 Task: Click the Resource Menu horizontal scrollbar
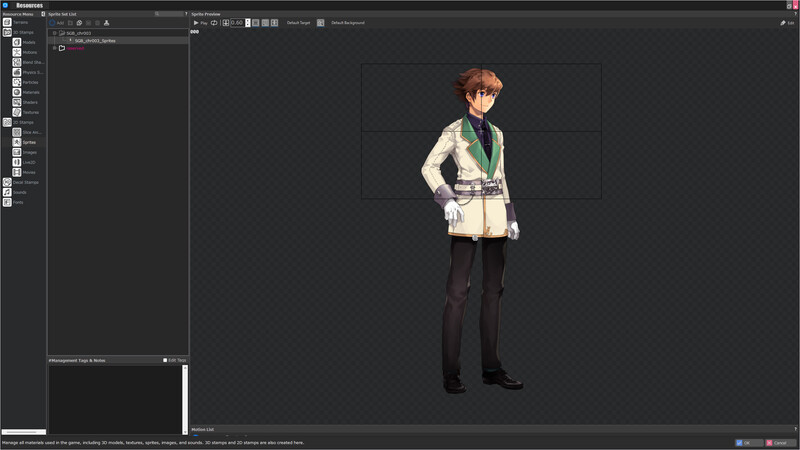click(x=23, y=432)
